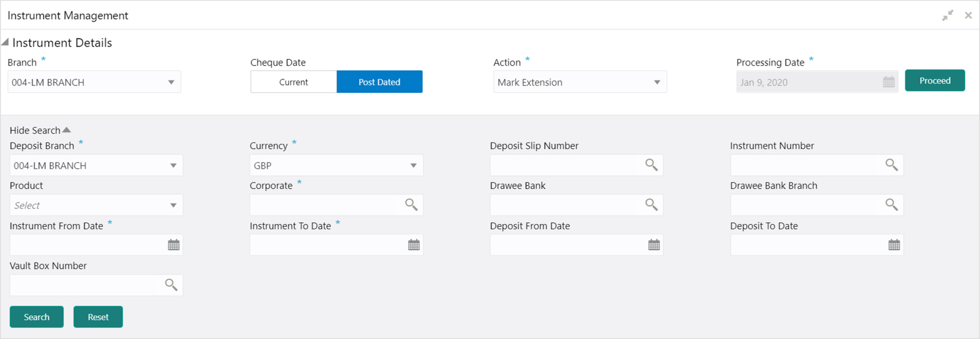Open Instrument Number search lookup
Screen dimensions: 980x339
click(x=891, y=165)
